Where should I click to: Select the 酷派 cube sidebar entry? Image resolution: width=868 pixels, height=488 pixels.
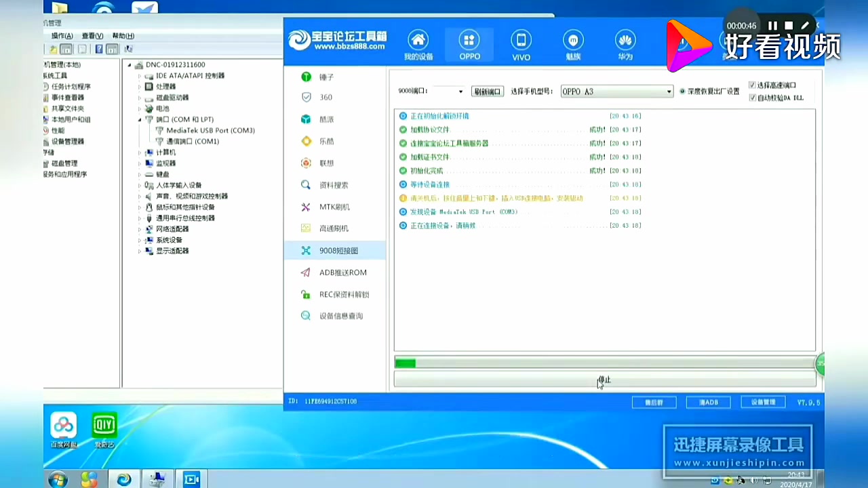coord(335,119)
